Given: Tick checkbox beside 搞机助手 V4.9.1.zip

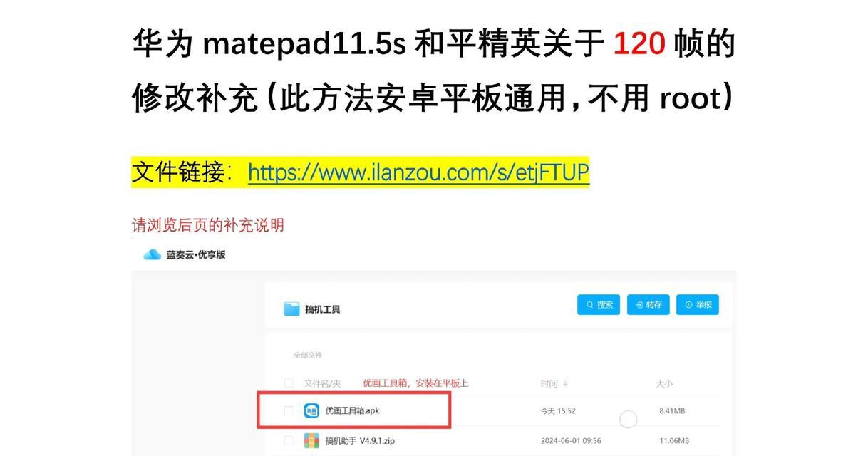Looking at the screenshot, I should click(x=289, y=440).
